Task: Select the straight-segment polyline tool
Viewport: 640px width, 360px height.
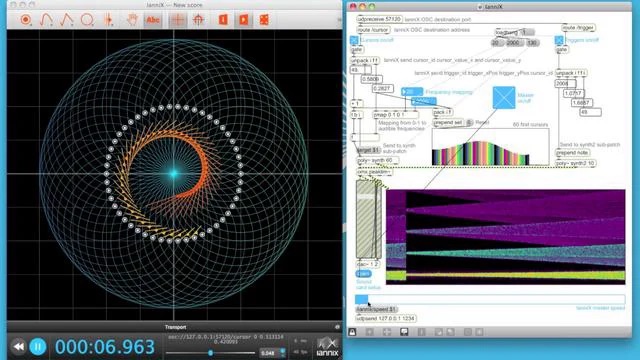Action: click(x=67, y=20)
